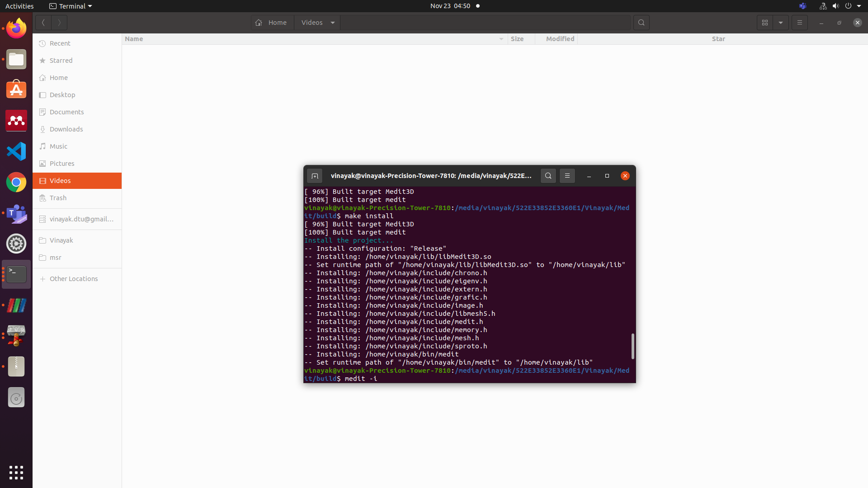868x488 pixels.
Task: Open the disc drive icon in dock
Action: (16, 397)
